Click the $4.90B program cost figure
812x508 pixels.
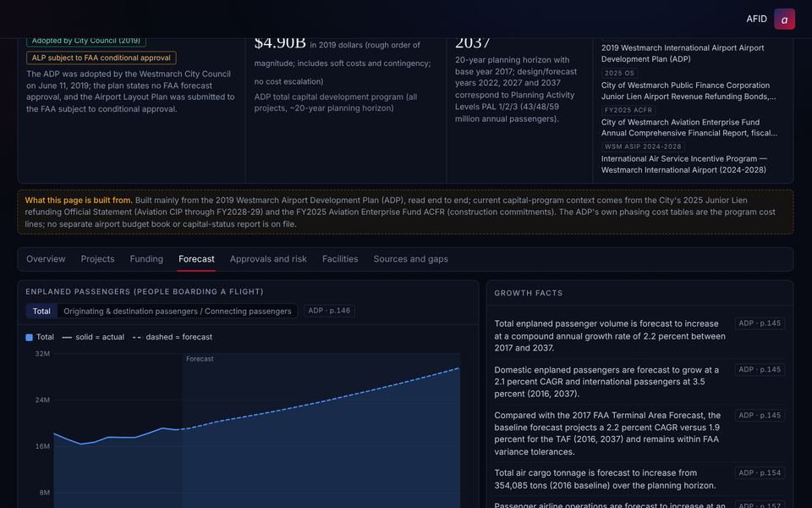[280, 42]
